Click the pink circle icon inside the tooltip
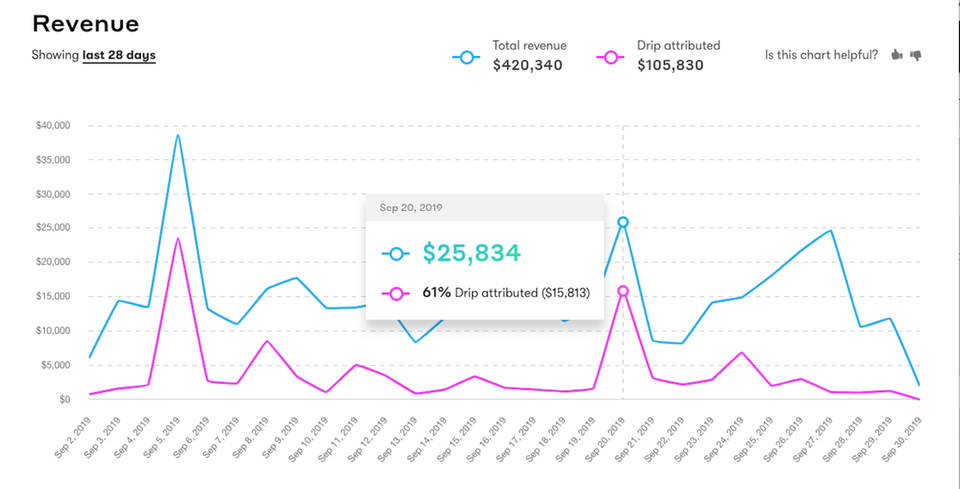The height and width of the screenshot is (489, 960). click(397, 294)
